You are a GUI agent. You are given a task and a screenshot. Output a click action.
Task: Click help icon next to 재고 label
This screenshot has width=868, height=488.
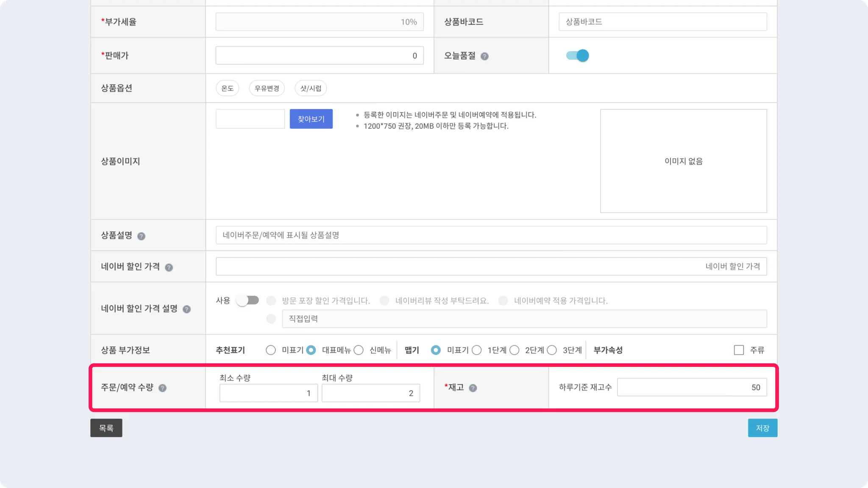[x=473, y=388]
